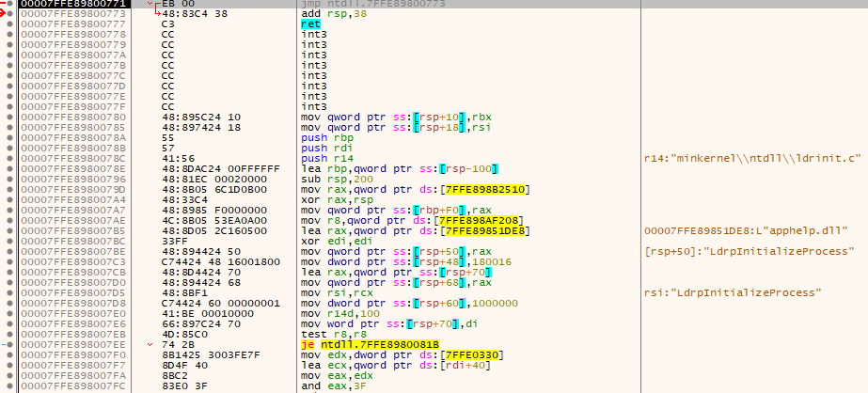Select address 00007FFE898007EE
Image resolution: width=868 pixels, height=393 pixels.
tap(73, 345)
